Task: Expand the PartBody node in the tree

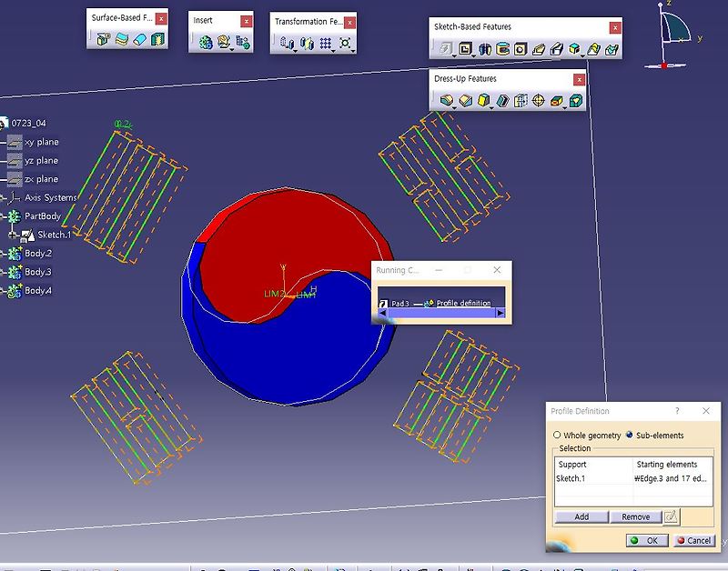Action: click(3, 215)
